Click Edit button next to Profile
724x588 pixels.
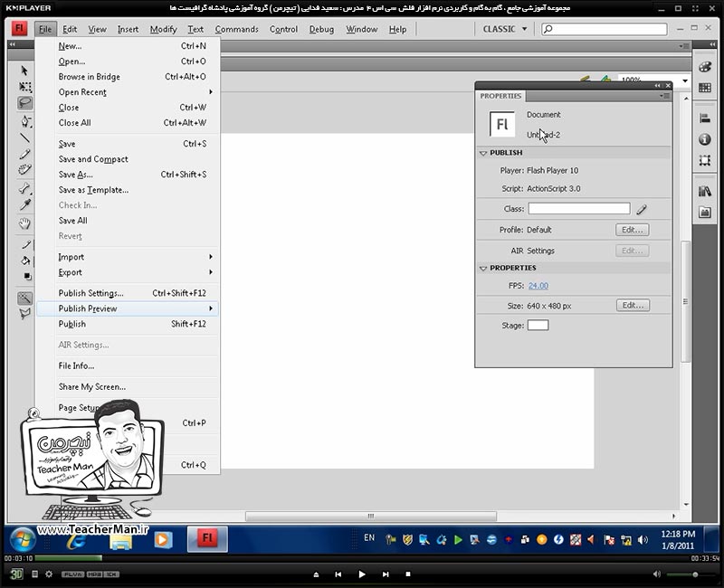click(x=632, y=230)
